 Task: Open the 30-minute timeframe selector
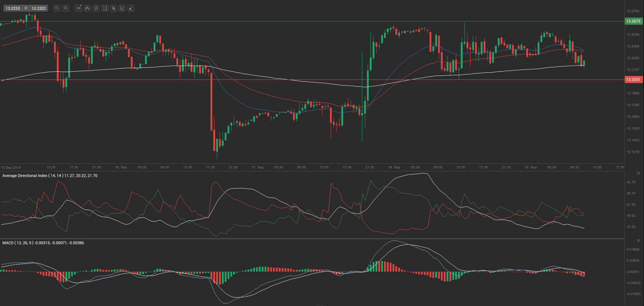(78, 8)
